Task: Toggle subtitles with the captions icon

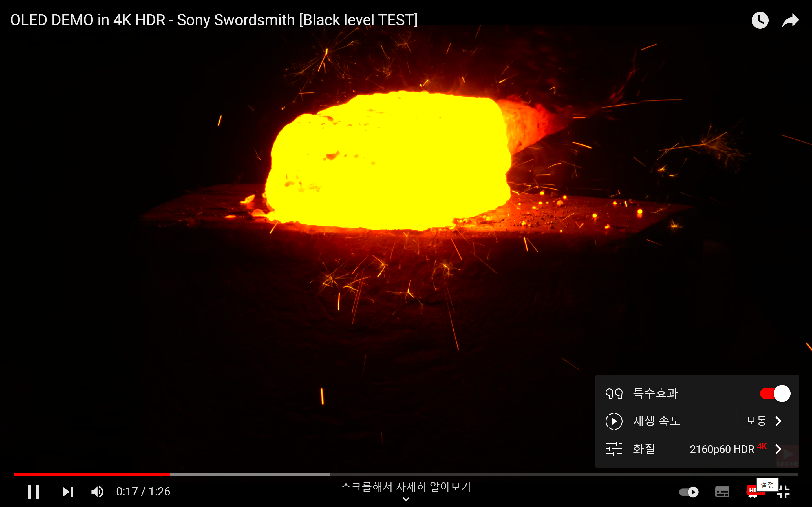Action: tap(722, 492)
